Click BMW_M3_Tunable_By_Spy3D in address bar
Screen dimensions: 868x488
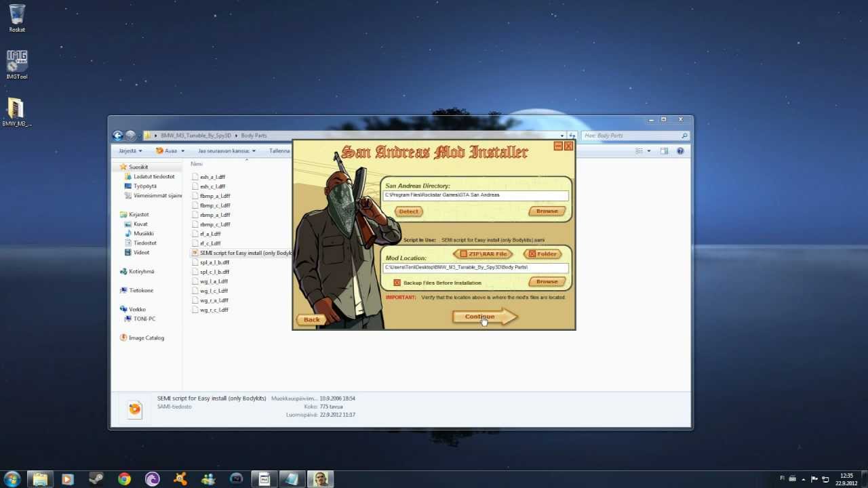pos(196,136)
